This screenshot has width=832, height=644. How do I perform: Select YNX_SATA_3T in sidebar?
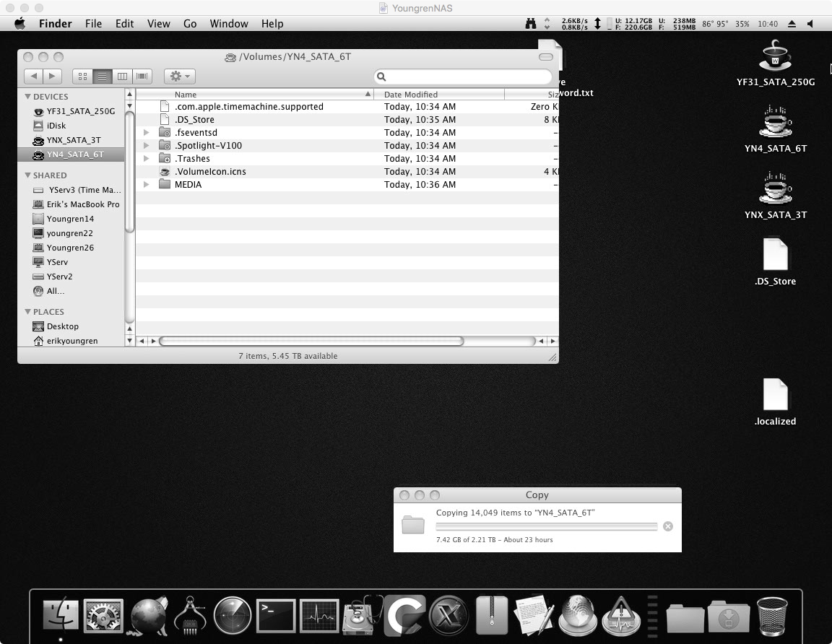point(71,140)
